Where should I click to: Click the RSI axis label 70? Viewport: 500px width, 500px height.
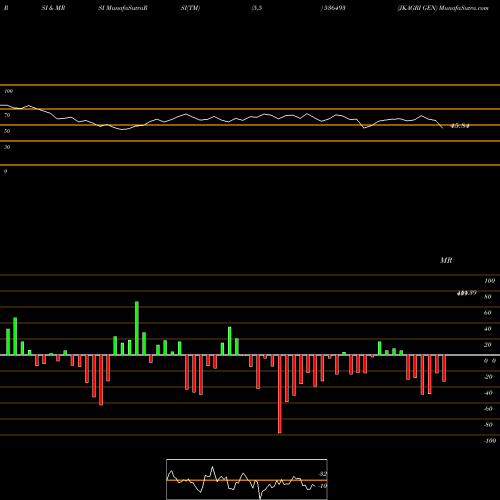7,115
